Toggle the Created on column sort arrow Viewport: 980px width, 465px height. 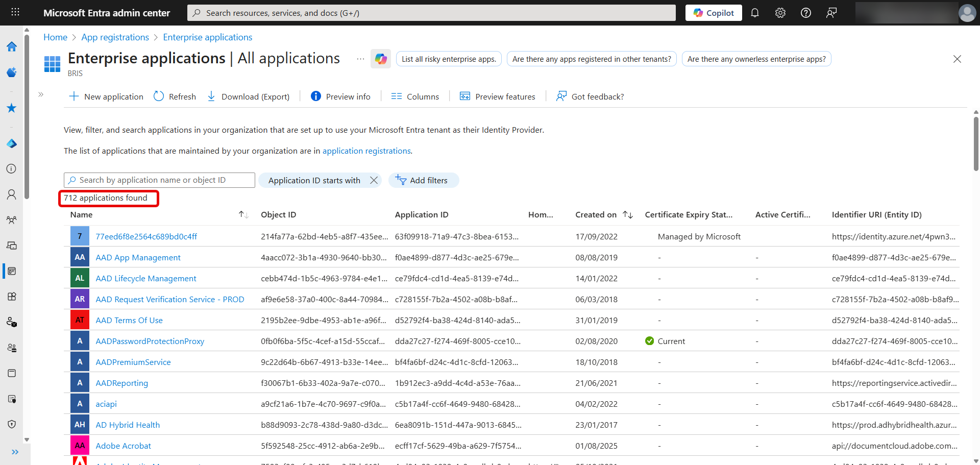tap(628, 214)
